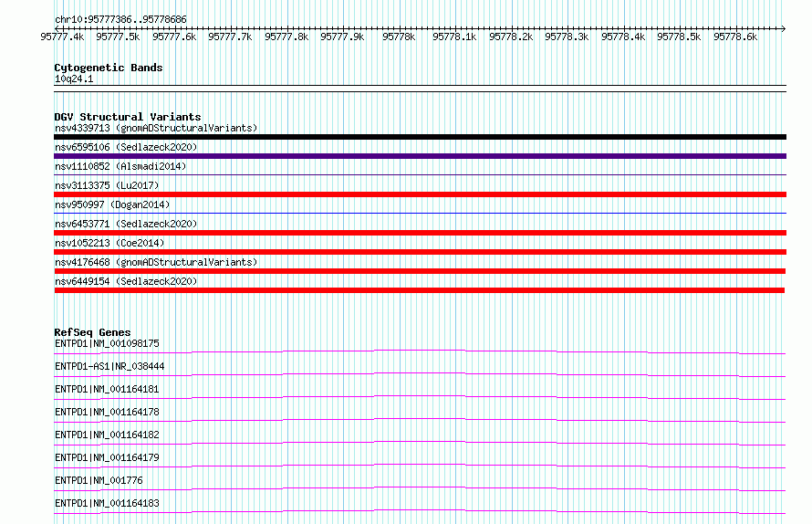The width and height of the screenshot is (812, 524).
Task: Click the 95777.5k ruler label
Action: pos(118,37)
